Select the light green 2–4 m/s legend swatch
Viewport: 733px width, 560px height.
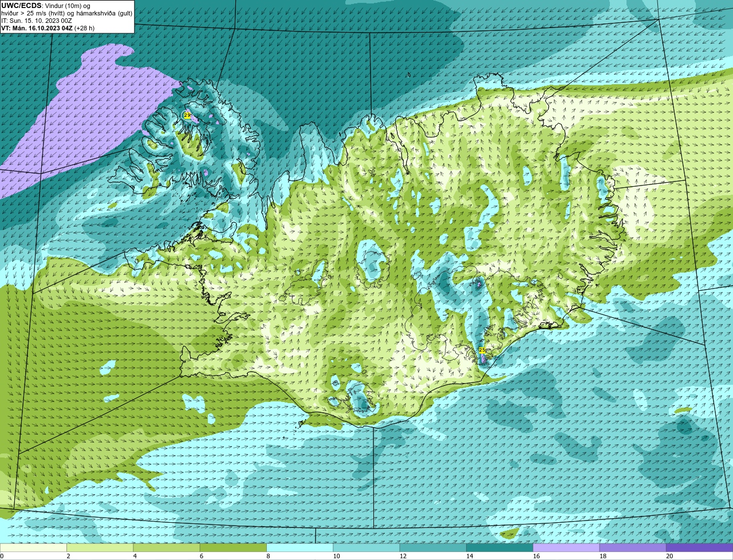point(100,547)
